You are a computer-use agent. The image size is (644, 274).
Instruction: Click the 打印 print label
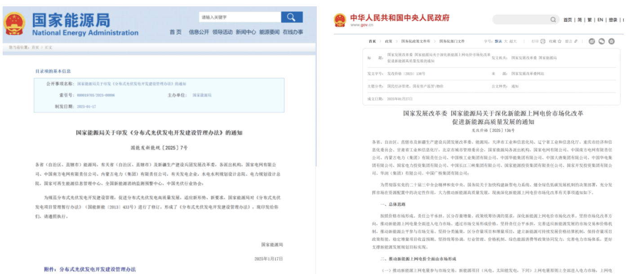click(x=535, y=41)
